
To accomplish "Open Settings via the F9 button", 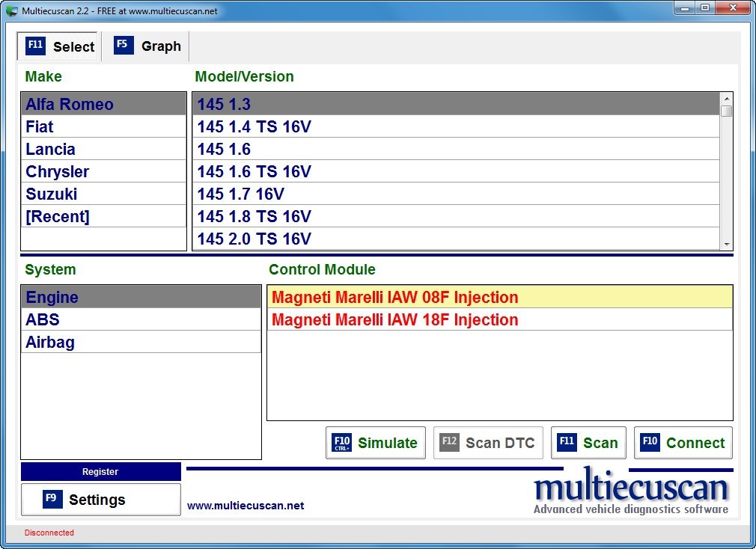I will pos(100,499).
